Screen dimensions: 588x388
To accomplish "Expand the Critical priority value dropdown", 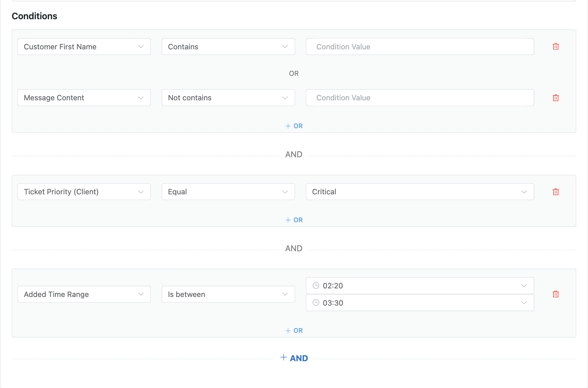I will (420, 192).
